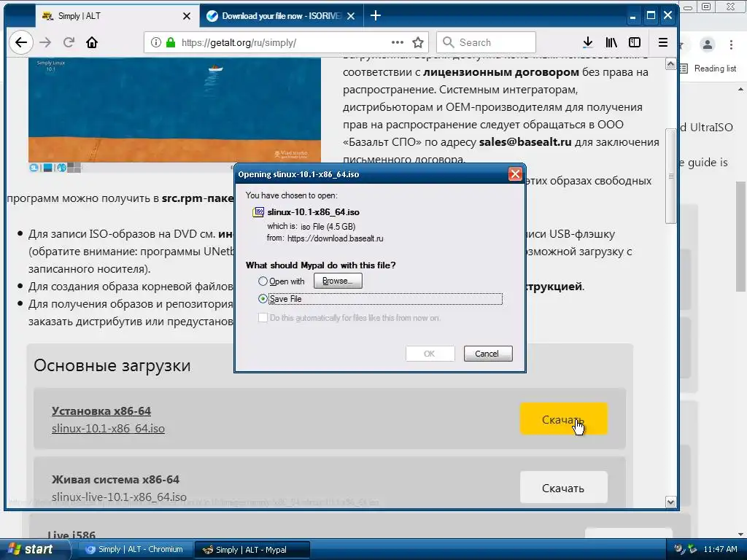Bookmark this page with the star icon
This screenshot has height=560, width=747.
tap(418, 42)
